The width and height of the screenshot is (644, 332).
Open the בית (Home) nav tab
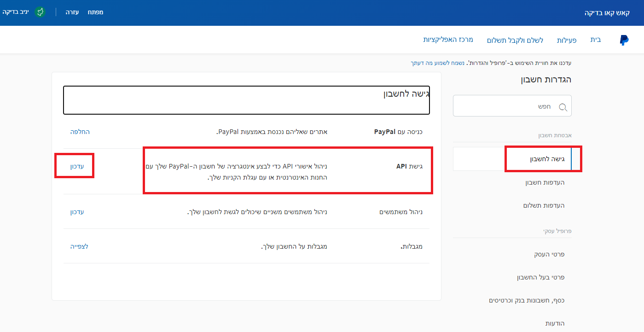pyautogui.click(x=596, y=40)
